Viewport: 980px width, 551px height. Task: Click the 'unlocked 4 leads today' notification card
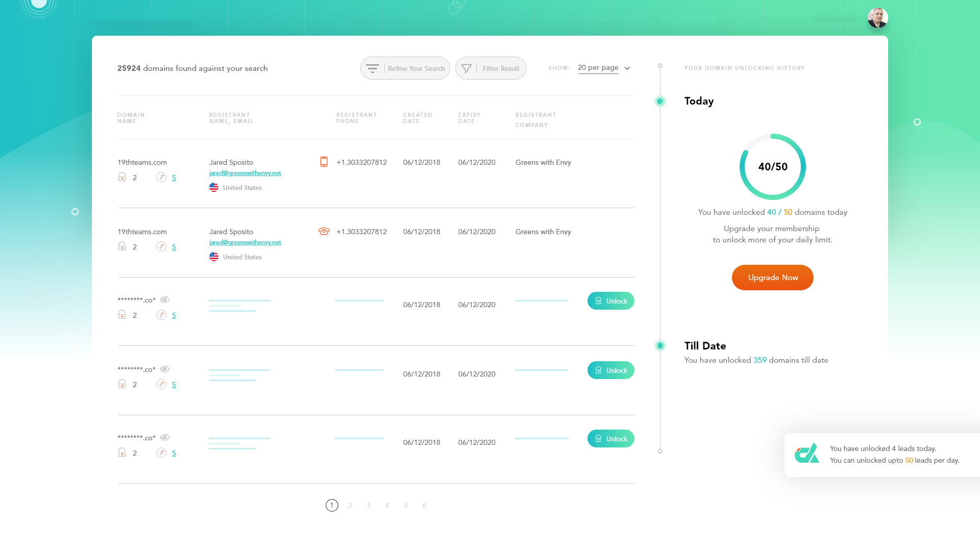coord(882,455)
